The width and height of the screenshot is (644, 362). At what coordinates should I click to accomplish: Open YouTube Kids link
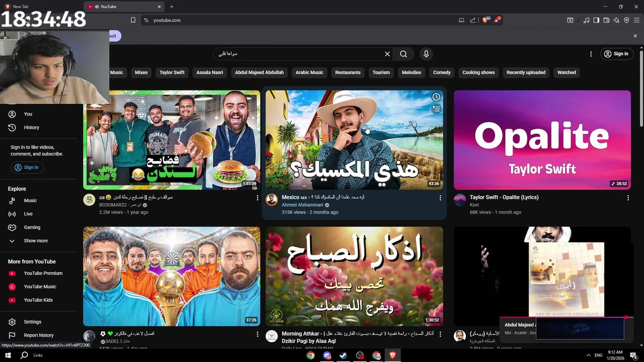[38, 300]
